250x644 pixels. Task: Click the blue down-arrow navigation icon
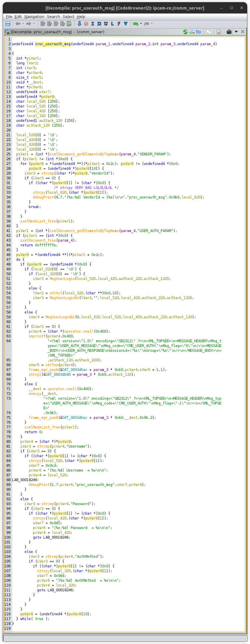(x=80, y=24)
